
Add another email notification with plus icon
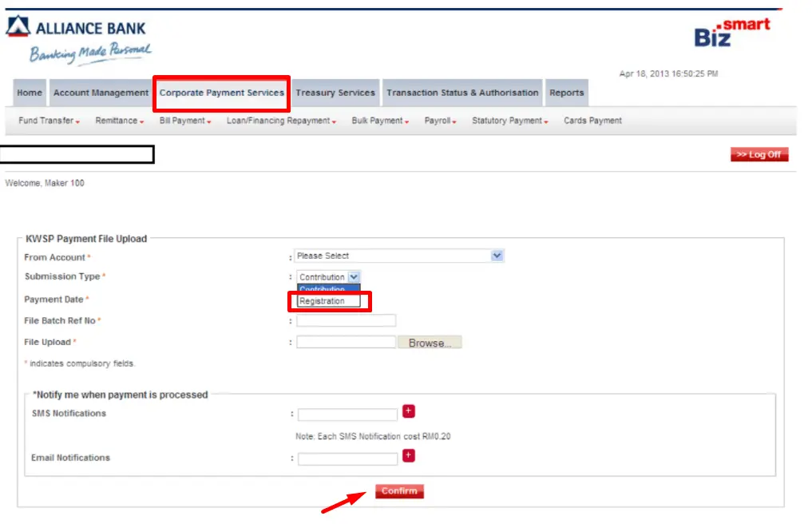coord(409,455)
